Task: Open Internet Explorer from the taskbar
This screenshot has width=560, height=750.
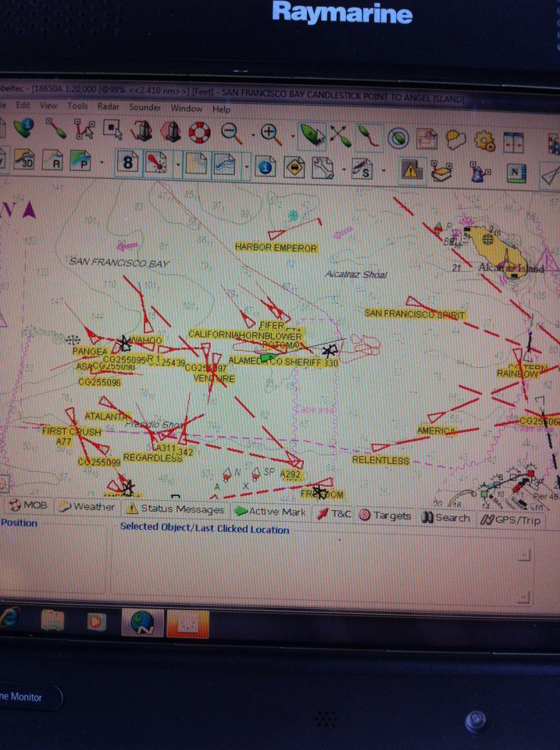Action: click(9, 618)
